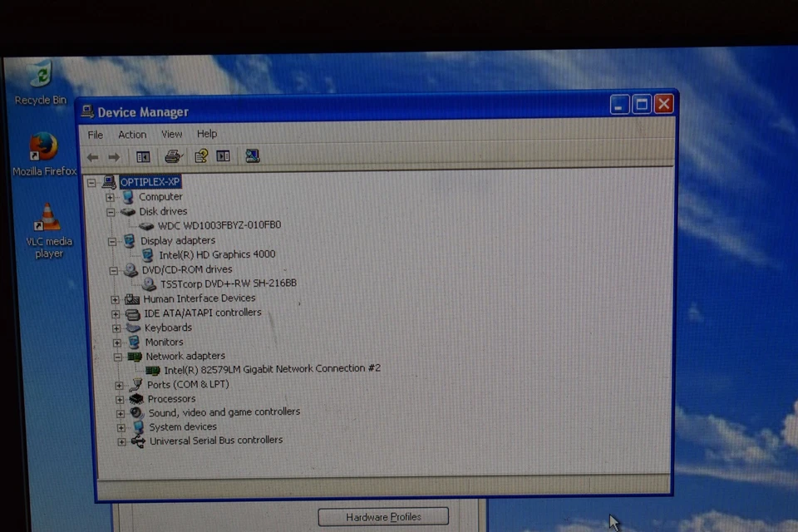Image resolution: width=798 pixels, height=532 pixels.
Task: Expand the Human Interface Devices node
Action: coord(115,298)
